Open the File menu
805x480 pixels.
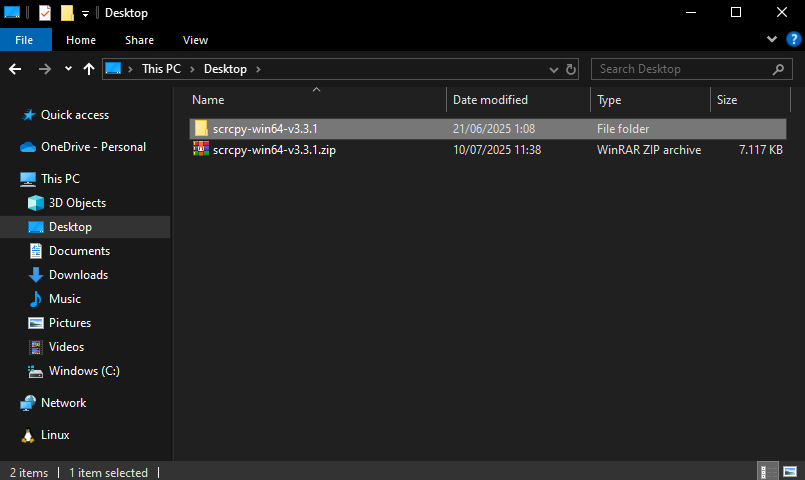point(24,40)
